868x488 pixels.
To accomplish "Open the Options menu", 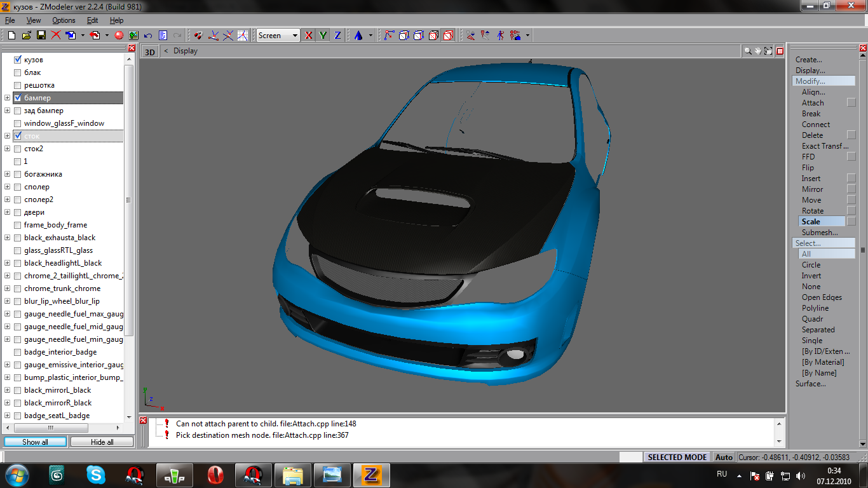I will pos(64,20).
